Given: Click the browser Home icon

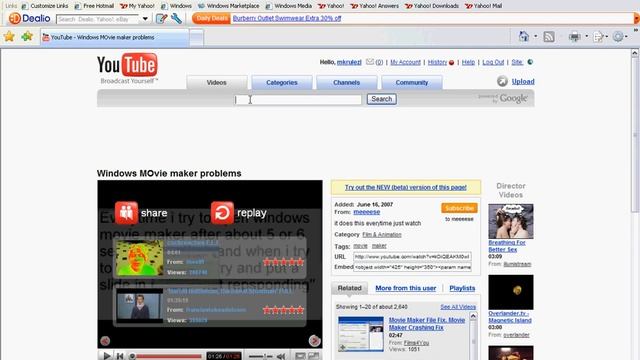Looking at the screenshot, I should (x=524, y=37).
